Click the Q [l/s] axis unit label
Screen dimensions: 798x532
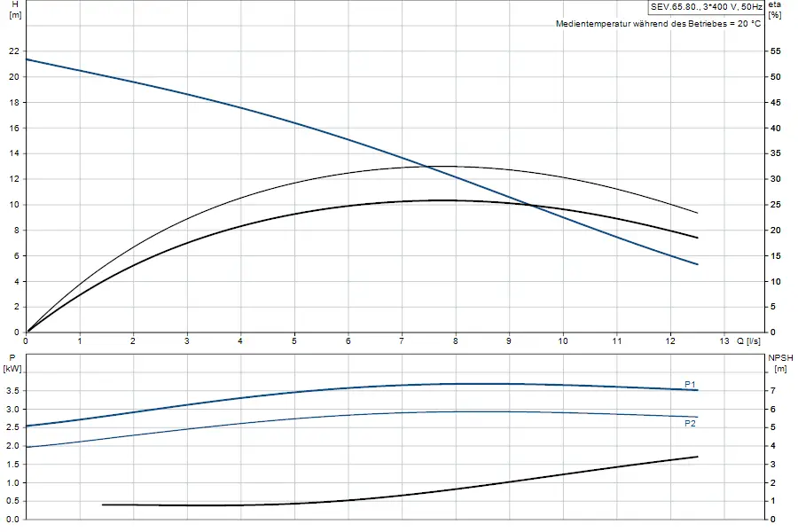749,341
